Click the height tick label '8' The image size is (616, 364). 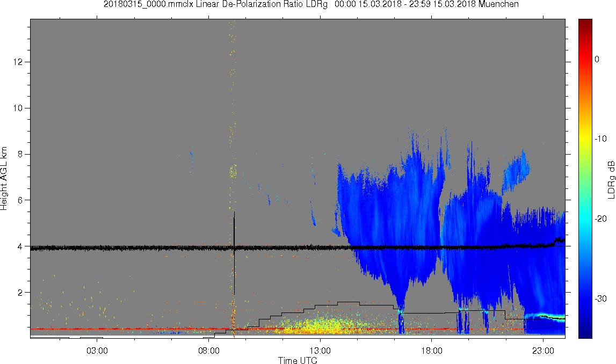tap(20, 154)
